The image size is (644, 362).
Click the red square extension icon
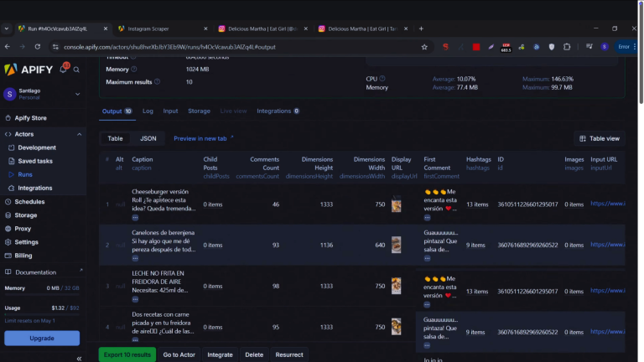pos(476,47)
